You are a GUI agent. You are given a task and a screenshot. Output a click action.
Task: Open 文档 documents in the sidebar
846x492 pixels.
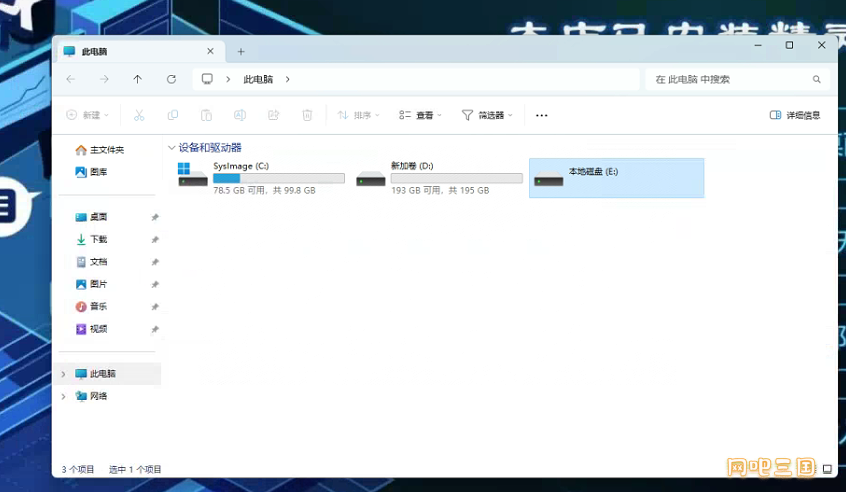(x=91, y=262)
